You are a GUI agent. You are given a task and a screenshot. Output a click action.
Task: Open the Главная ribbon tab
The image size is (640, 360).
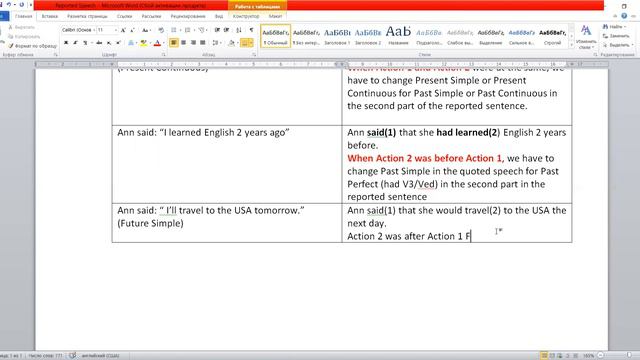coord(23,16)
